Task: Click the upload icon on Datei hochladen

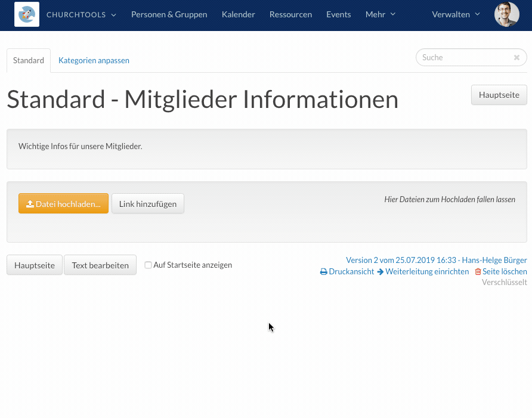Action: click(30, 203)
